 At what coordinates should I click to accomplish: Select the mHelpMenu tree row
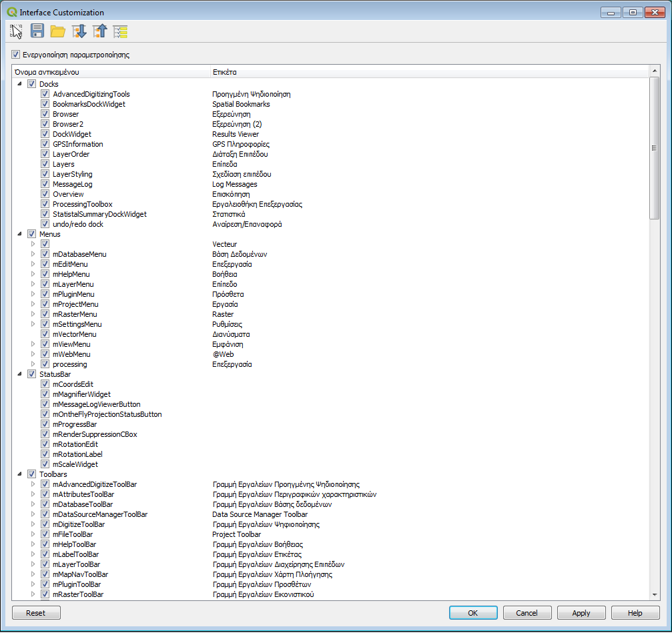[330, 274]
